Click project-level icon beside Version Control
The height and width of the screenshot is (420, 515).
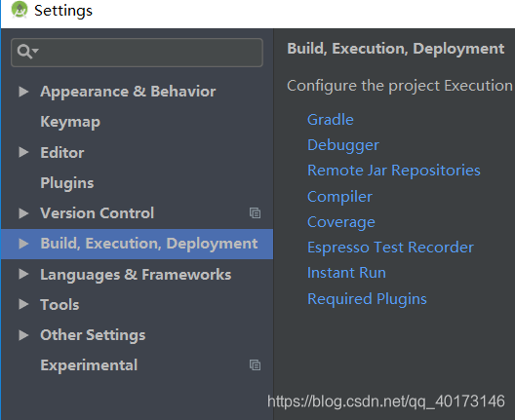(x=255, y=213)
